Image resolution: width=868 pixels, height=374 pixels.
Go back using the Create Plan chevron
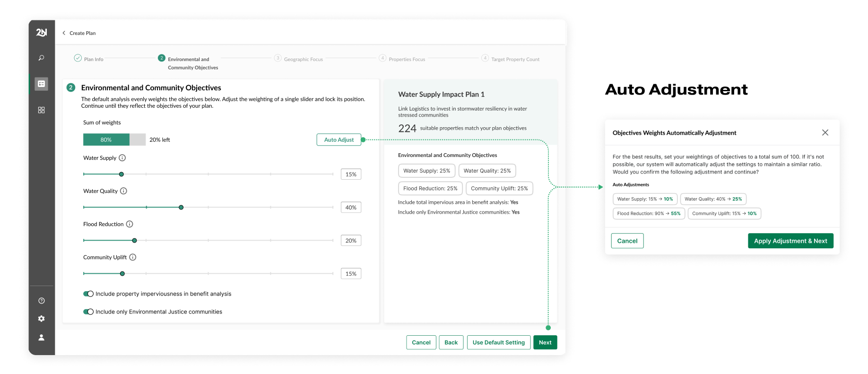(x=64, y=33)
